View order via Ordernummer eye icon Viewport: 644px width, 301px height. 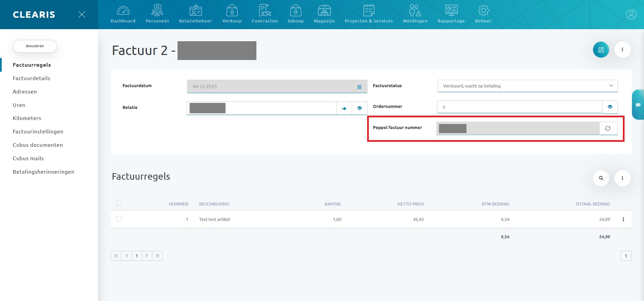[610, 107]
